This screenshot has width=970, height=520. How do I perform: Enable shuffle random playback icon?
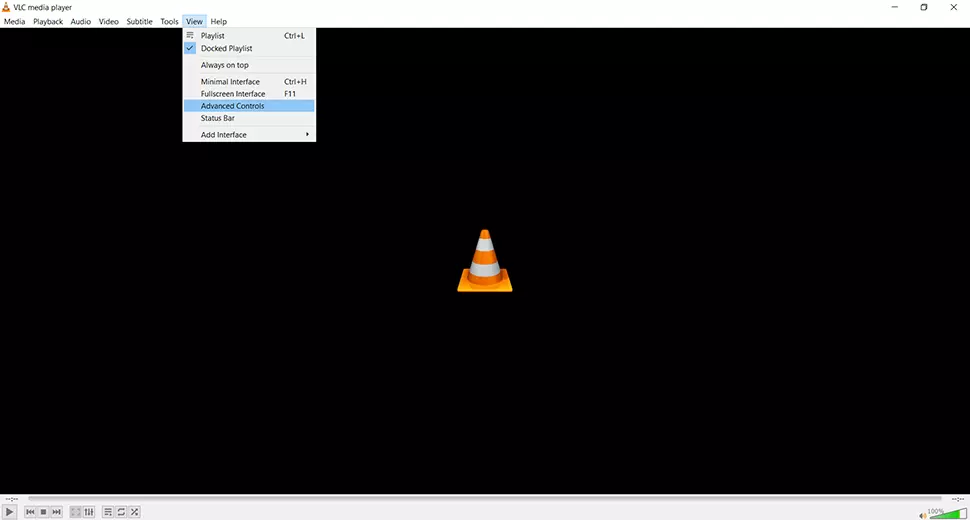[x=134, y=512]
